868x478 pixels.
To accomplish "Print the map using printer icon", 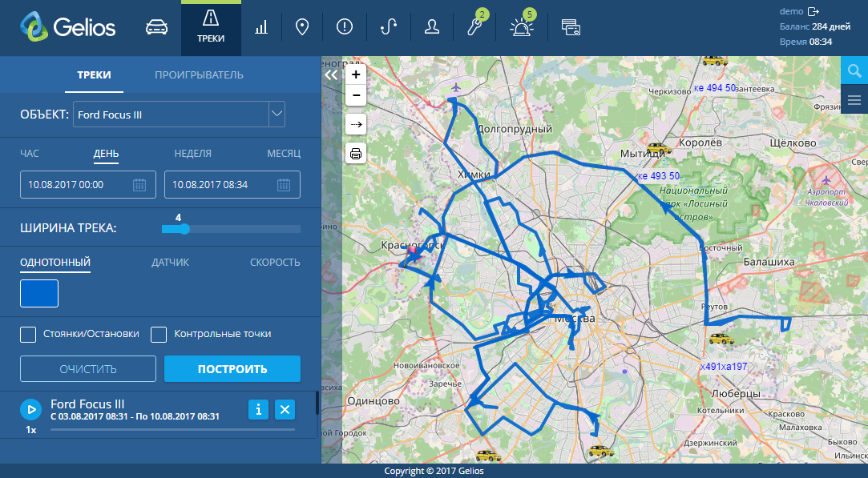I will (x=356, y=153).
